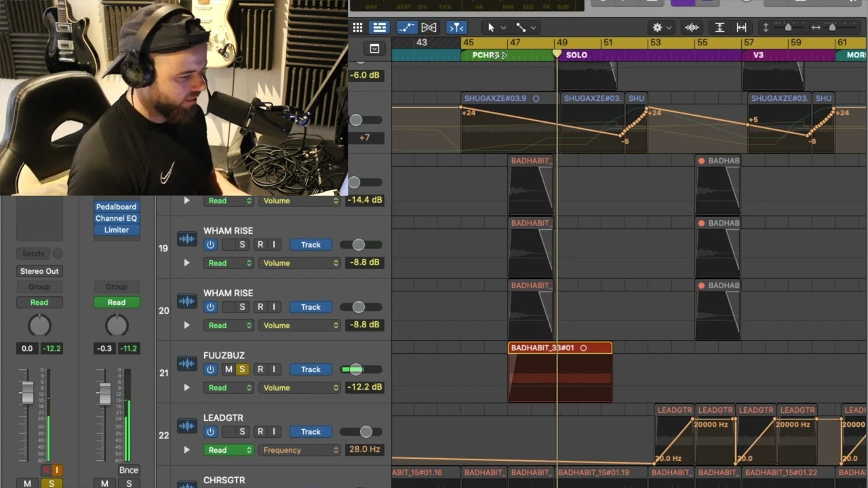Open Volume parameter dropdown on track 20
The image size is (868, 488).
[299, 325]
